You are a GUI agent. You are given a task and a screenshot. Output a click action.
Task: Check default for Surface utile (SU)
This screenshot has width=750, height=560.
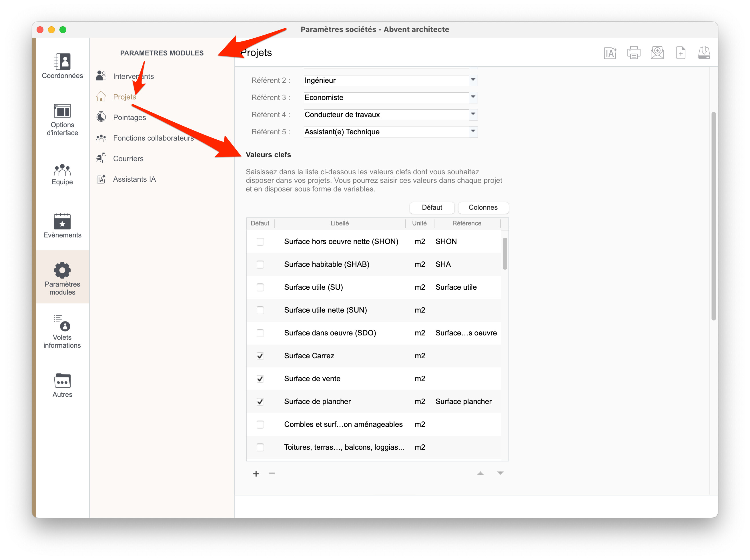(260, 287)
